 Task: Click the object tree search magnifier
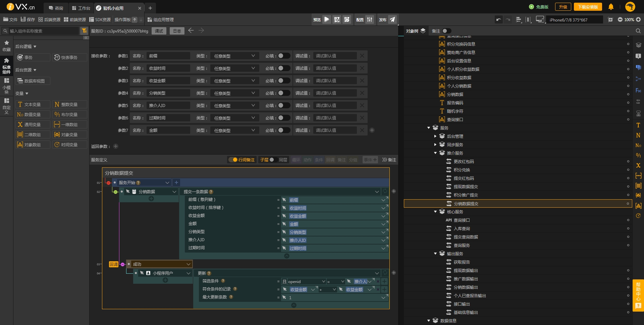point(638,31)
